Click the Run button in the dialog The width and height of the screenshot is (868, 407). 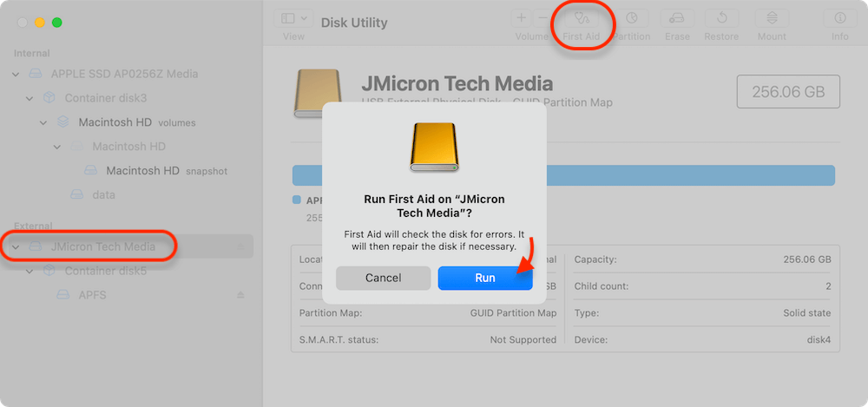pos(485,278)
